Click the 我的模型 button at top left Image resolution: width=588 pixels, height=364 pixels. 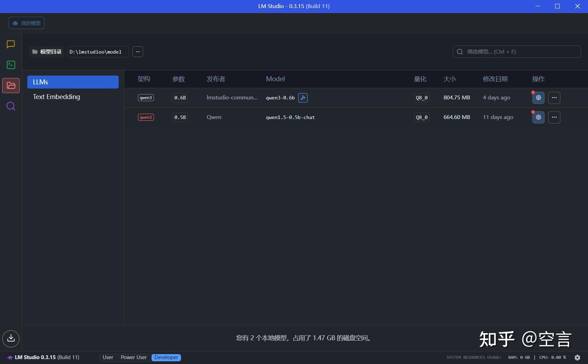[x=26, y=23]
